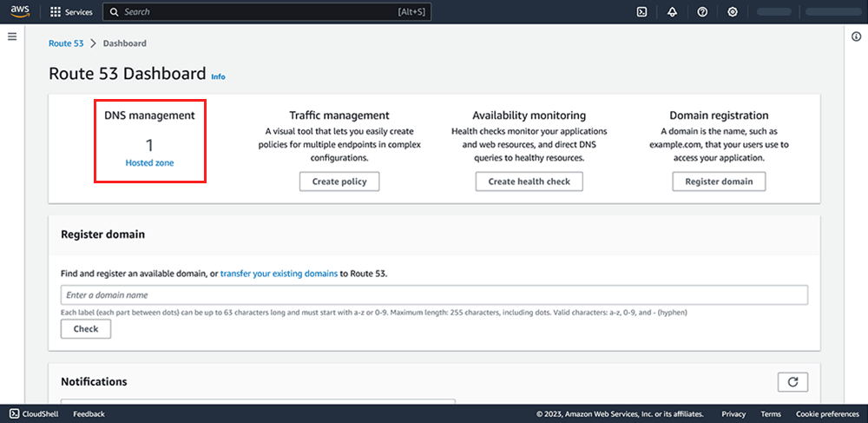This screenshot has width=868, height=423.
Task: Open Cookie preferences in footer
Action: click(x=827, y=413)
